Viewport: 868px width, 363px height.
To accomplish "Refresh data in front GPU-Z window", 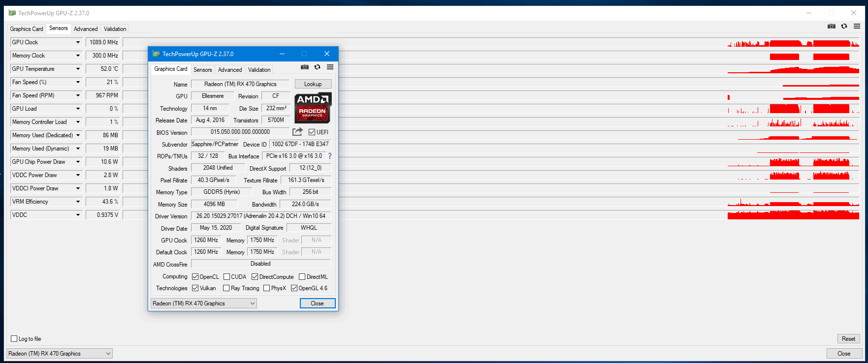I will pyautogui.click(x=318, y=67).
